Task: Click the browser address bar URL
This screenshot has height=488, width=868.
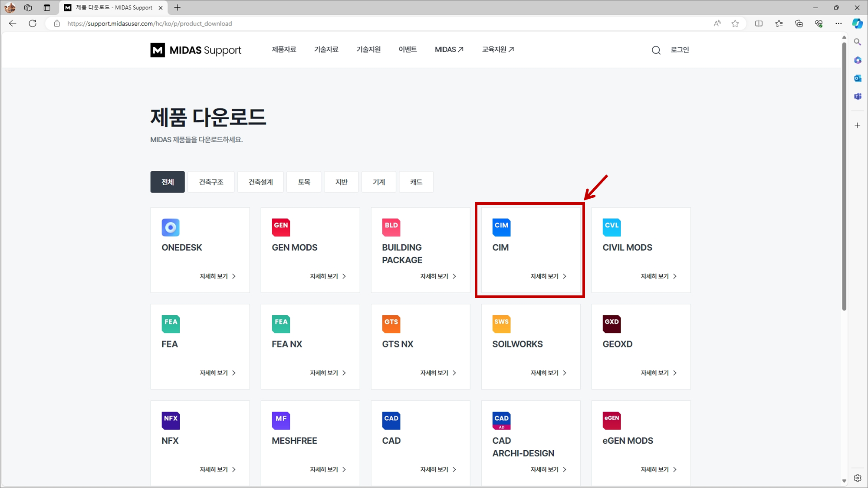Action: [149, 23]
